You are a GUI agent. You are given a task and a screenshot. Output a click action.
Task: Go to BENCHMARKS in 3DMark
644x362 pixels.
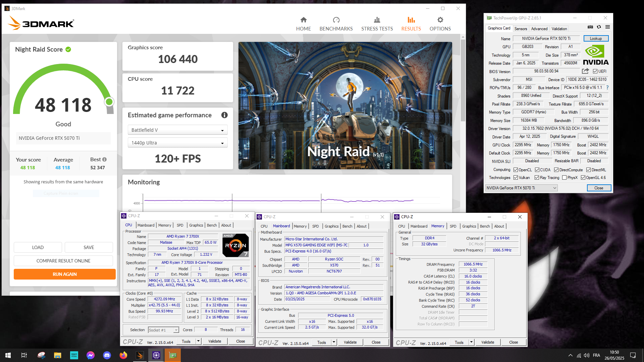[336, 24]
